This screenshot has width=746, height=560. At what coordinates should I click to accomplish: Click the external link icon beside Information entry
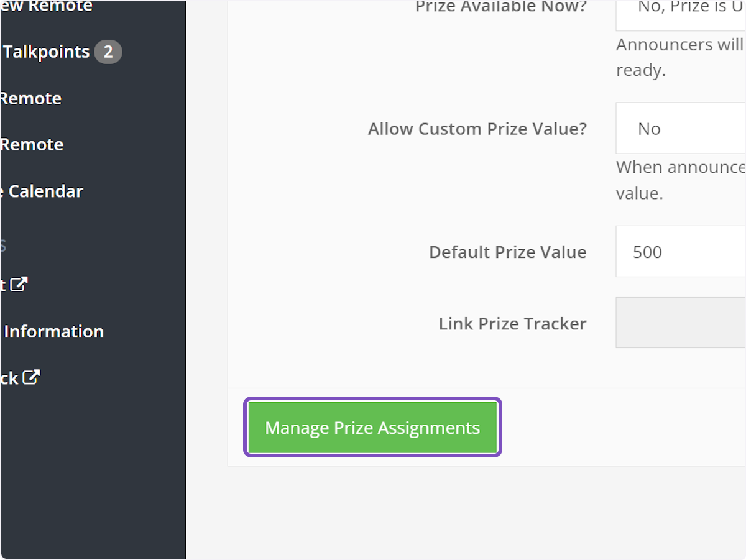click(x=20, y=284)
